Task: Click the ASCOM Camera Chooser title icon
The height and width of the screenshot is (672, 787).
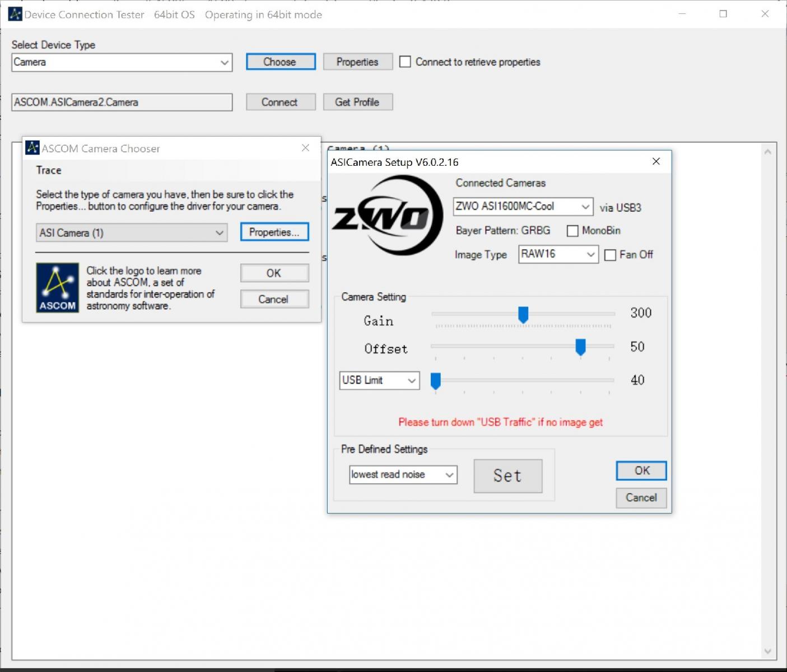Action: [32, 148]
